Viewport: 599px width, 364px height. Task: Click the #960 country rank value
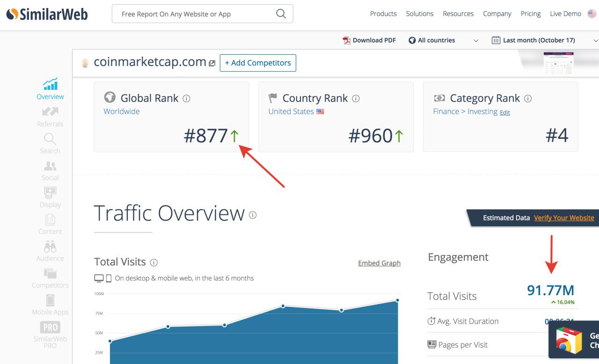(x=371, y=136)
